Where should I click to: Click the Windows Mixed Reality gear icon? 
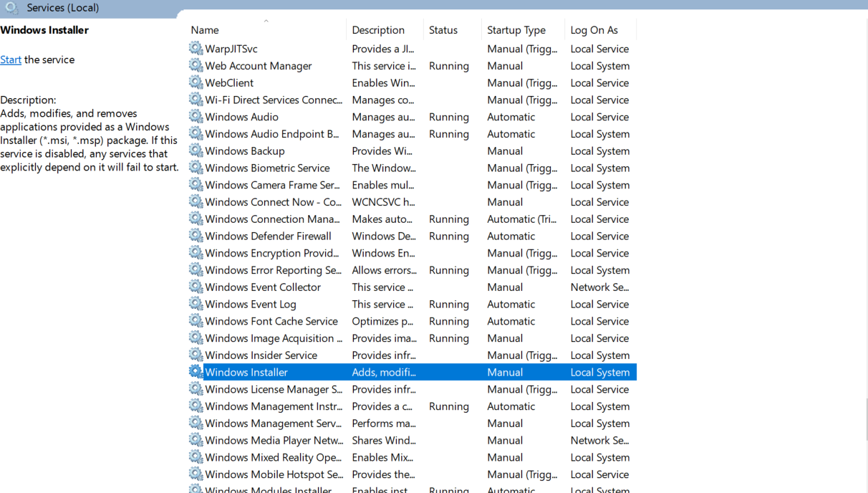[196, 457]
